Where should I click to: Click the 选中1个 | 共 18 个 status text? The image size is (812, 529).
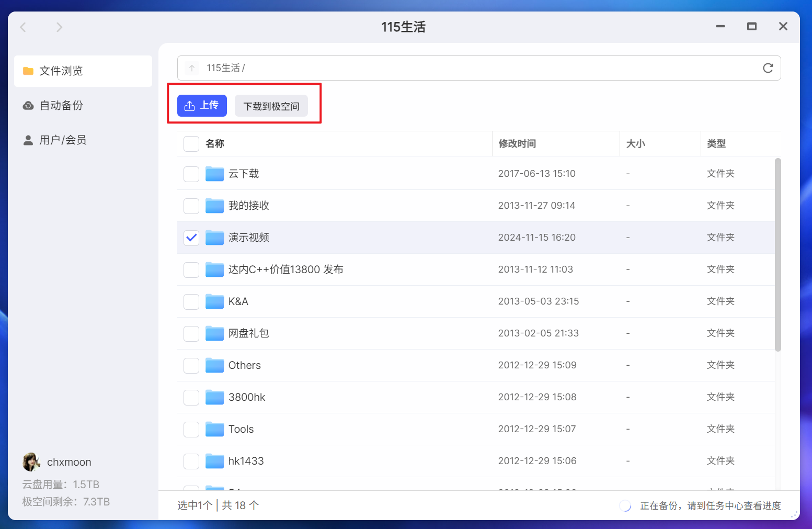point(218,505)
